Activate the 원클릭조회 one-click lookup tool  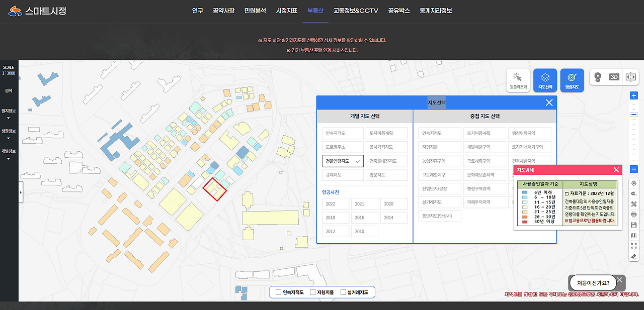[518, 80]
